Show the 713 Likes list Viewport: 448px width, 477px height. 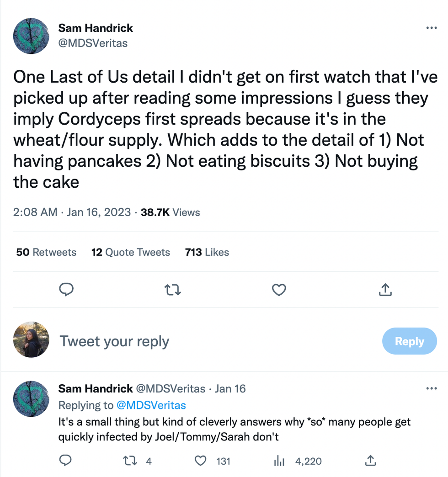pyautogui.click(x=207, y=252)
